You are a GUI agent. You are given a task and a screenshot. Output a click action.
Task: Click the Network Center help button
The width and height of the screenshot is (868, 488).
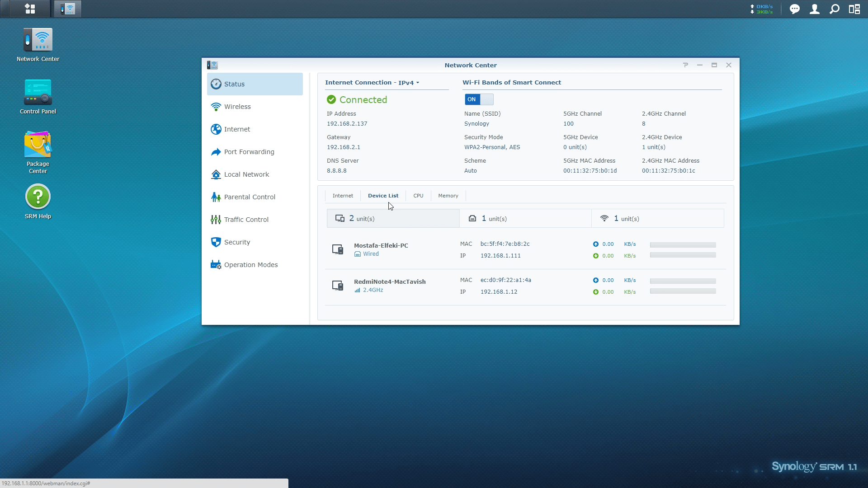click(685, 65)
